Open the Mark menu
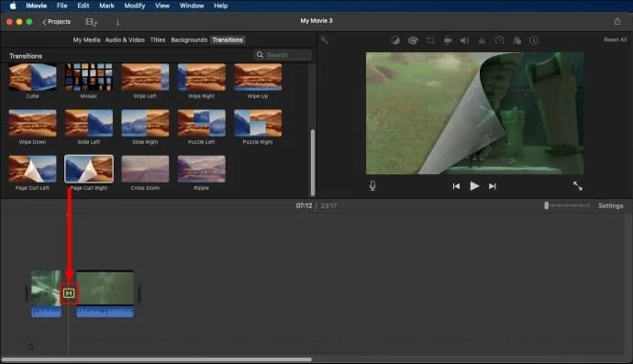Viewport: 633px width, 364px height. 106,6
